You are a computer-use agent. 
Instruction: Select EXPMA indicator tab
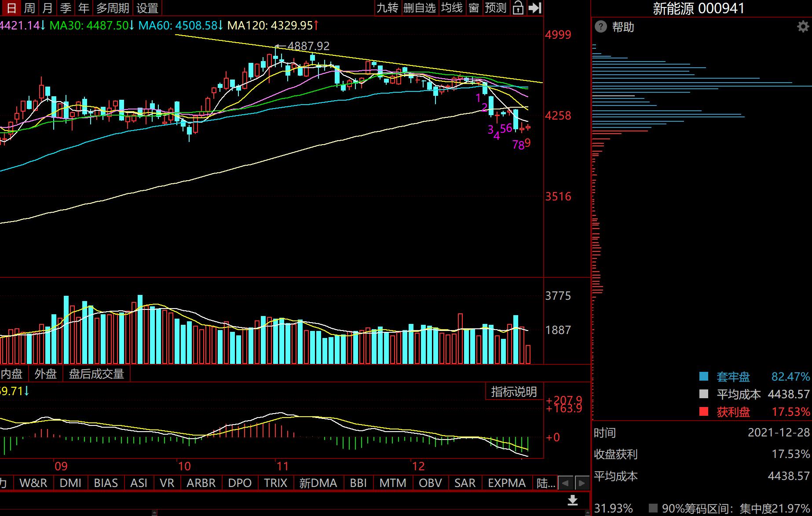[x=507, y=483]
